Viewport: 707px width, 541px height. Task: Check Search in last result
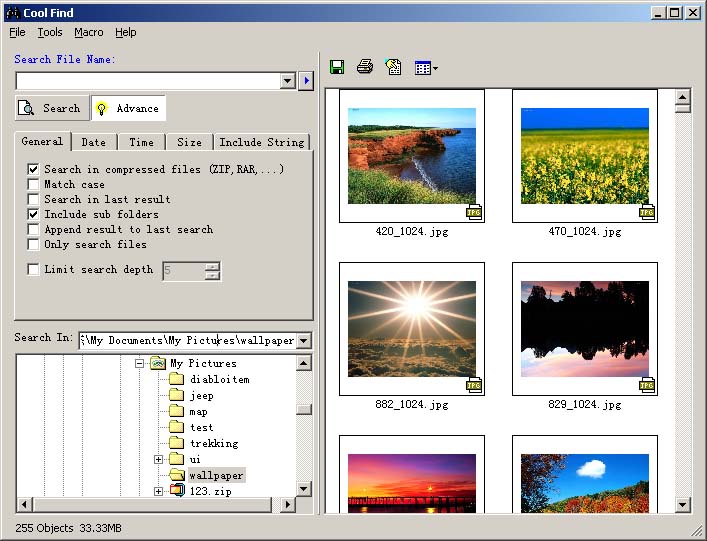click(x=33, y=199)
